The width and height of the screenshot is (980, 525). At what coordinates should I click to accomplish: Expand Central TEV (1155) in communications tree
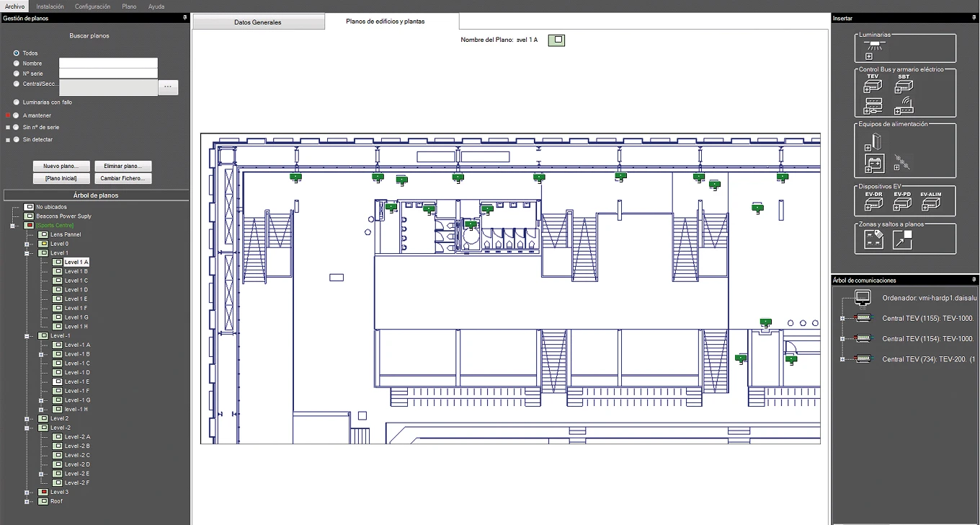[842, 318]
